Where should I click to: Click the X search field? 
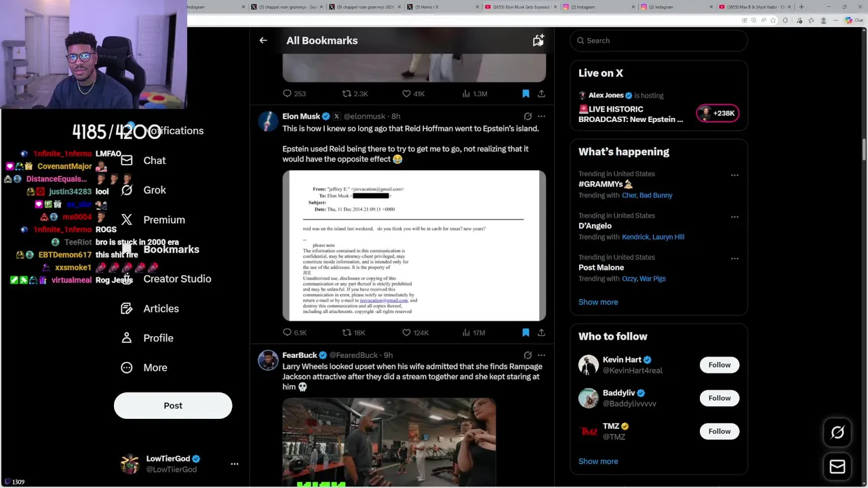pos(658,41)
